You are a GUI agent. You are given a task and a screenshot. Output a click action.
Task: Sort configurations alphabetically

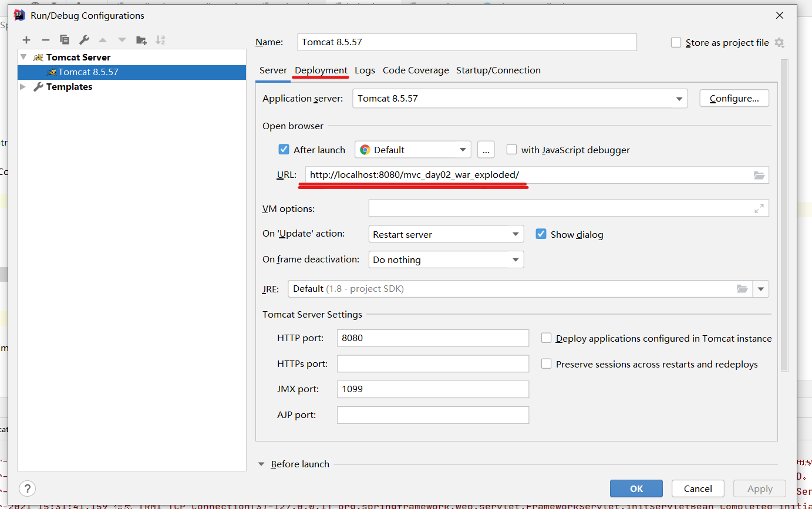(x=160, y=40)
